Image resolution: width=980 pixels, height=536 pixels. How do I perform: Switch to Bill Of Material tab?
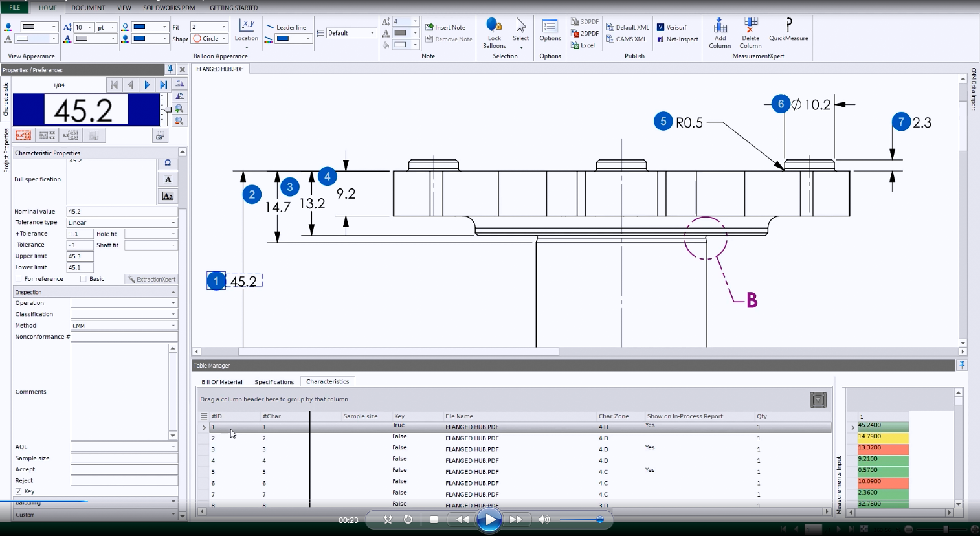pos(222,382)
